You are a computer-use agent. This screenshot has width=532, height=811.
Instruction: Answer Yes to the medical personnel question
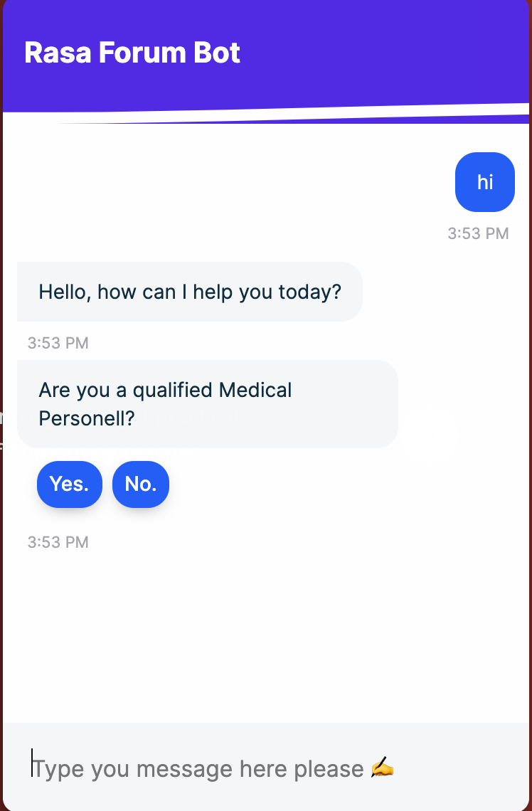pos(69,484)
